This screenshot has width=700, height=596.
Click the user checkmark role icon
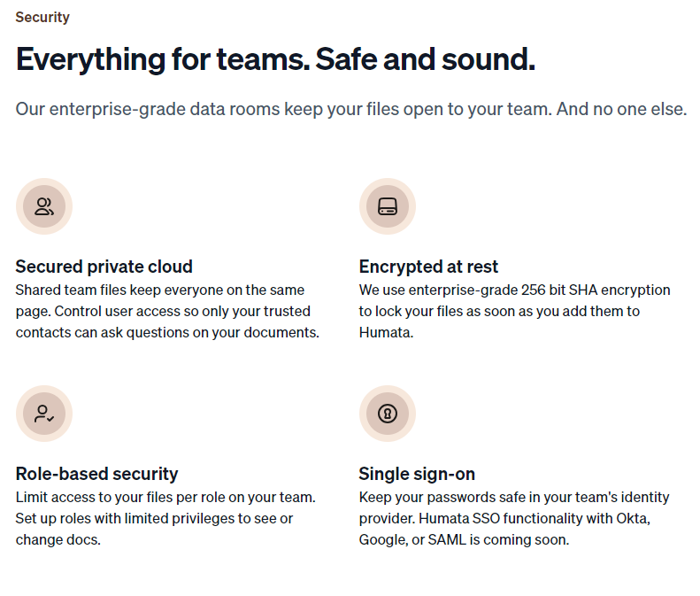pos(44,414)
